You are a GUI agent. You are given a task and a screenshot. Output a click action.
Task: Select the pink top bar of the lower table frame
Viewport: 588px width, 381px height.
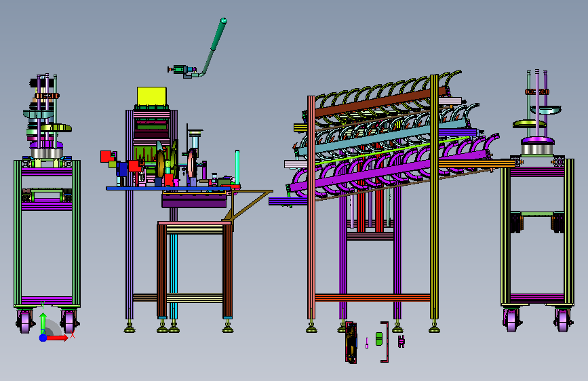(x=195, y=223)
